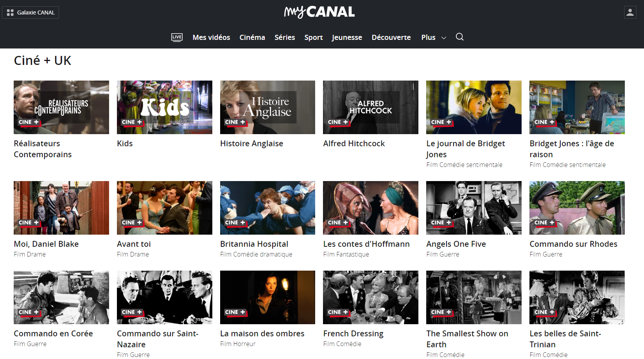Click 'Film Guerre' under Commando sur Rhodes
The image size is (644, 359).
[546, 254]
